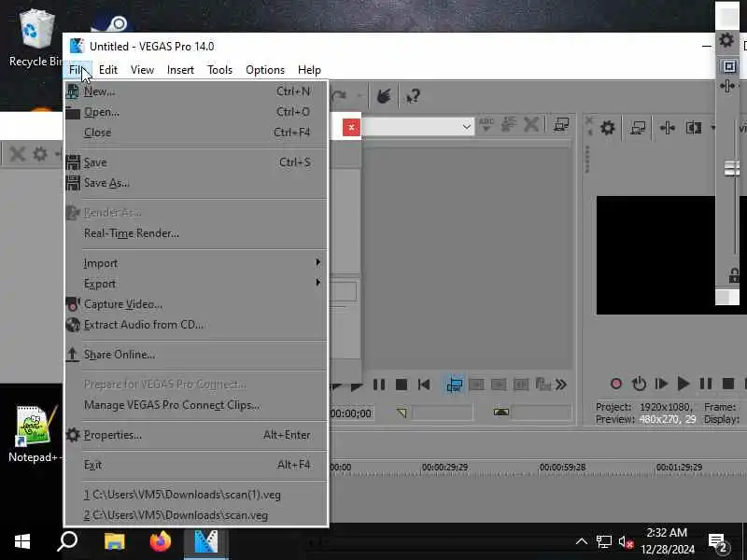The image size is (747, 560).
Task: Choose Exit from the File menu
Action: point(196,465)
